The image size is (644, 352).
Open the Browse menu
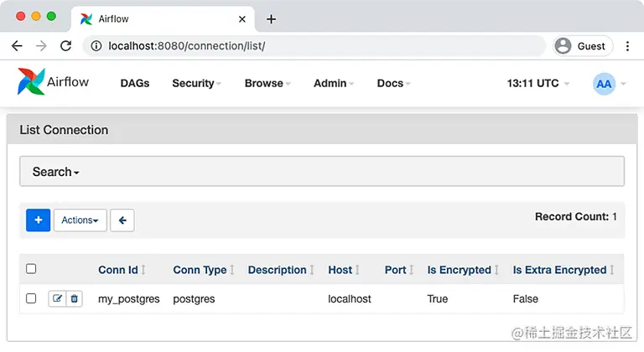(267, 83)
